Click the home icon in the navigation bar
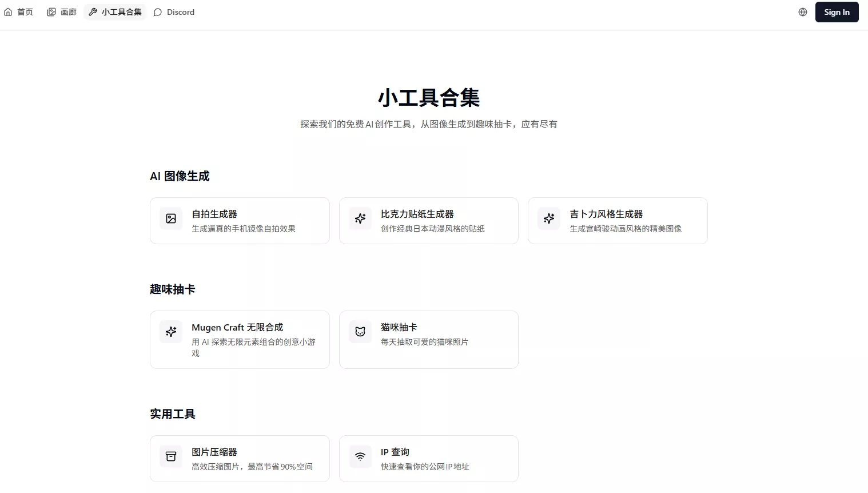The height and width of the screenshot is (493, 868). click(x=9, y=11)
